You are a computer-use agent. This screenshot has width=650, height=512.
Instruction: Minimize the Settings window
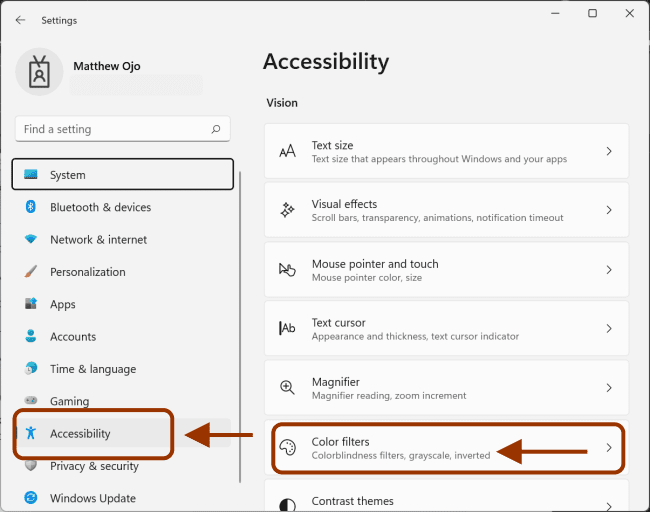(x=555, y=13)
